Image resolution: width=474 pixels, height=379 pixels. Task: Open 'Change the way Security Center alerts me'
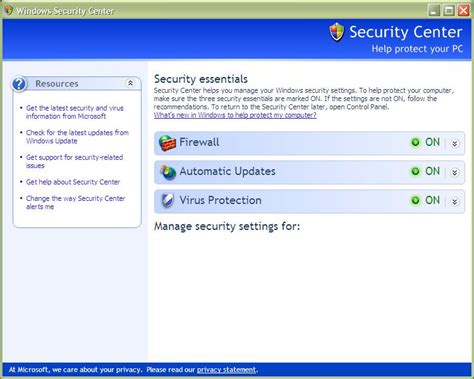coord(76,202)
